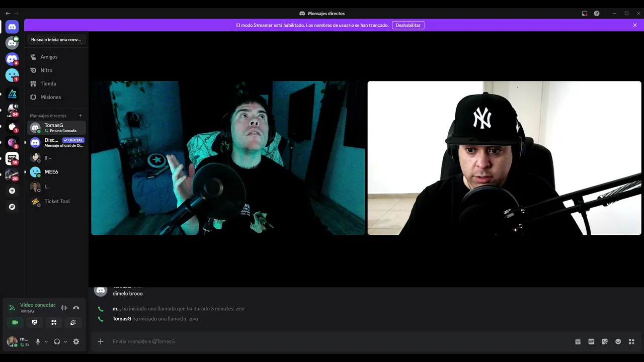Open Discord OFICIAL message conversation
This screenshot has width=644, height=362.
click(x=56, y=142)
